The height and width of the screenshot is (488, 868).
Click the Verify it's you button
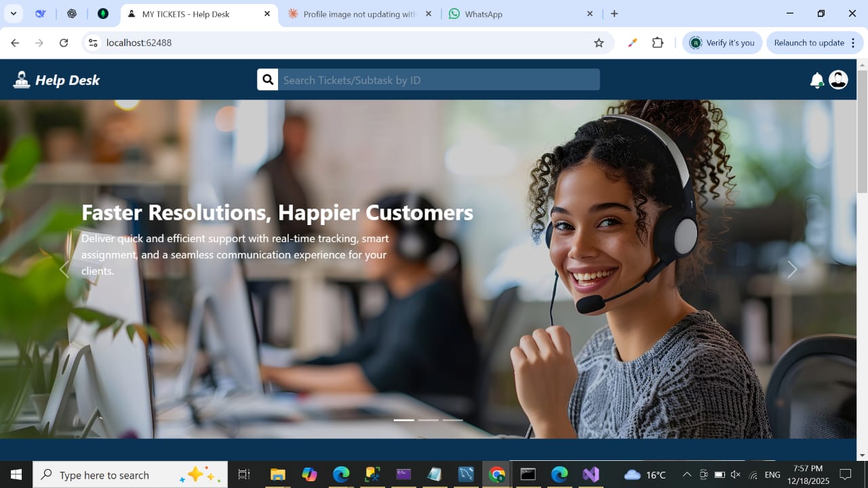[722, 43]
